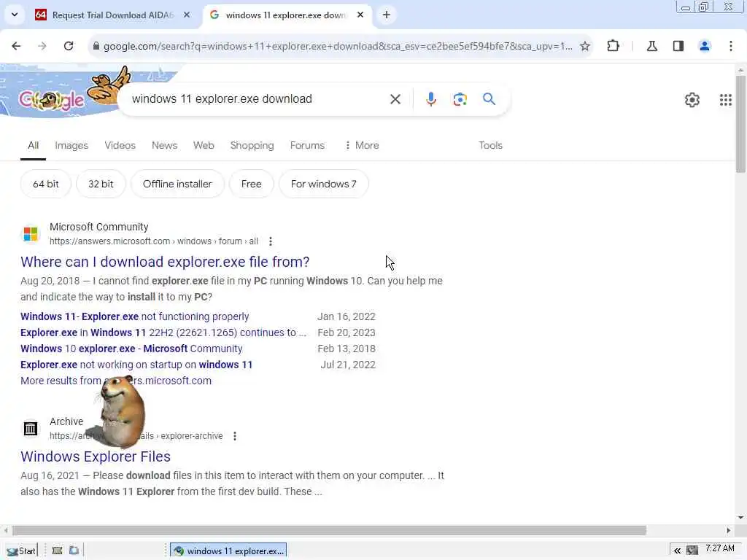Open the Google apps grid
747x560 pixels.
(x=726, y=99)
